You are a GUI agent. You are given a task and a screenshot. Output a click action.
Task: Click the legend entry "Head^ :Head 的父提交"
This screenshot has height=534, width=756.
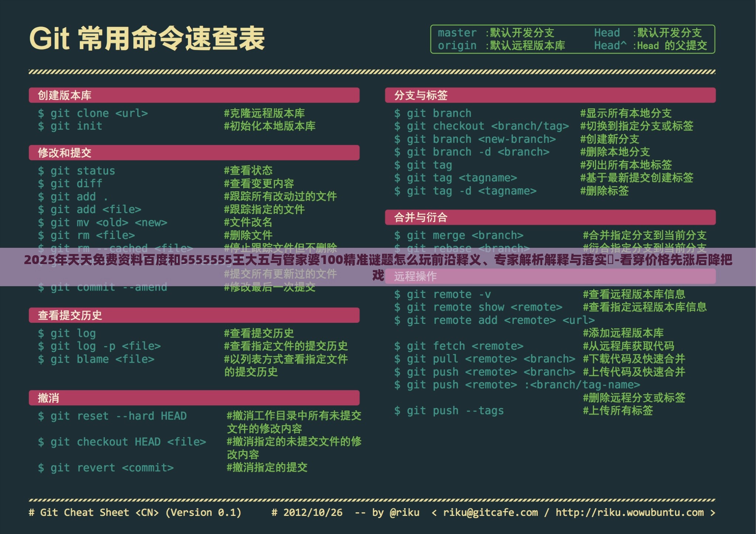pos(651,46)
